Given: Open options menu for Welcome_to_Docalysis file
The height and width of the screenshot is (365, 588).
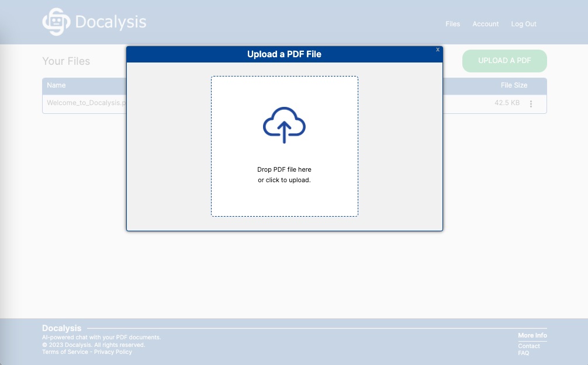Looking at the screenshot, I should point(531,104).
